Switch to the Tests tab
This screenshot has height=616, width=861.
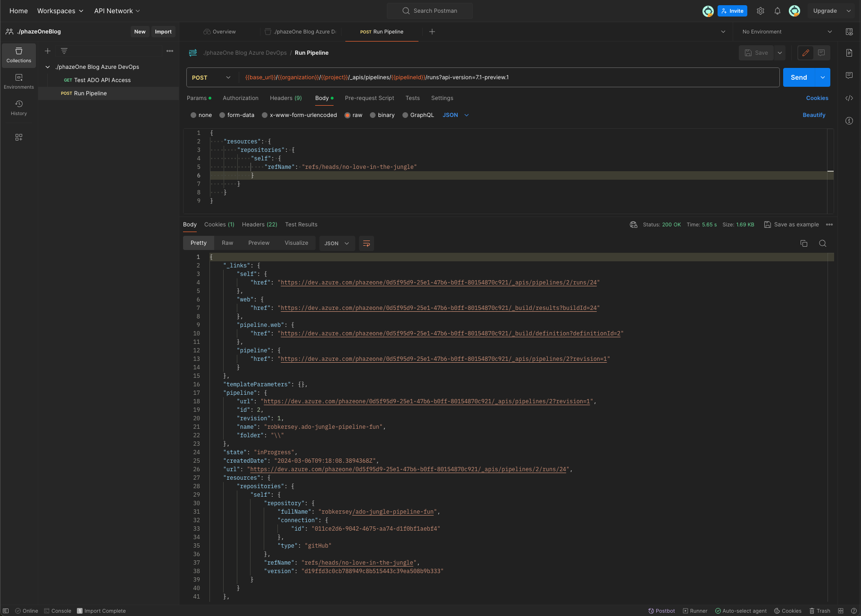click(413, 98)
